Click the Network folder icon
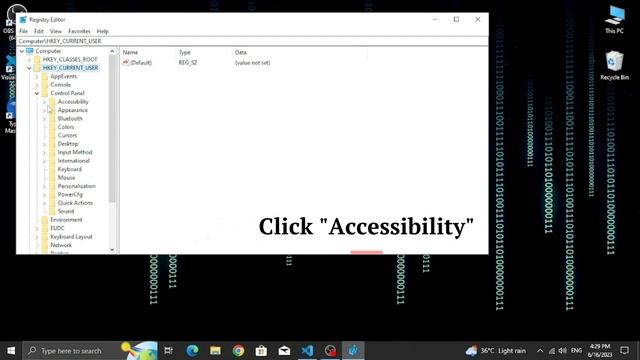 (x=45, y=245)
